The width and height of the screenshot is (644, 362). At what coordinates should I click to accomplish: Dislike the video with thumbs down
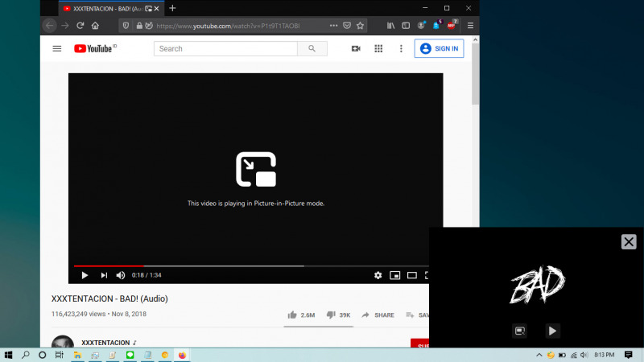338,315
